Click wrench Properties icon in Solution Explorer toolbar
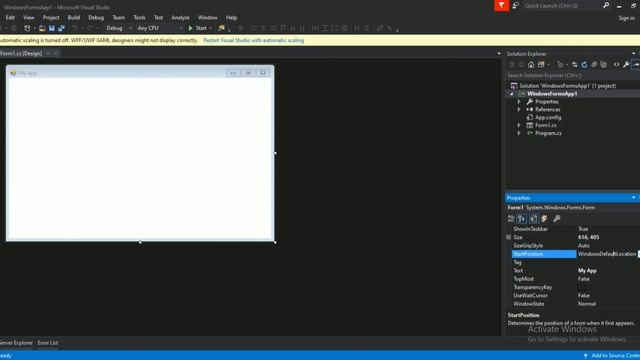Image resolution: width=640 pixels, height=360 pixels. 626,64
